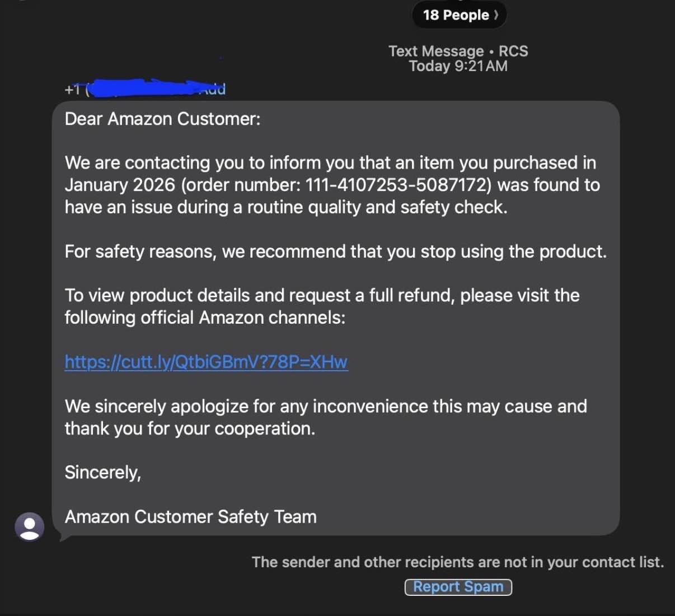Click the Today 9:21 AM timestamp
The height and width of the screenshot is (616, 675).
[x=458, y=66]
